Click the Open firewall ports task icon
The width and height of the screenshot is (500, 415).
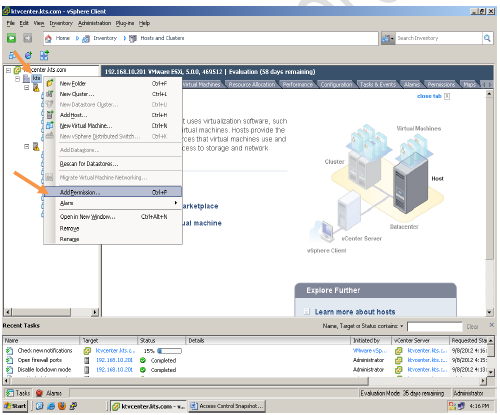[x=10, y=360]
